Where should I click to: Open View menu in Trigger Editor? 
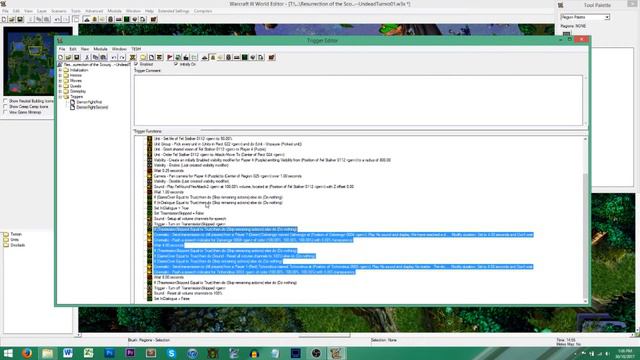click(x=84, y=49)
